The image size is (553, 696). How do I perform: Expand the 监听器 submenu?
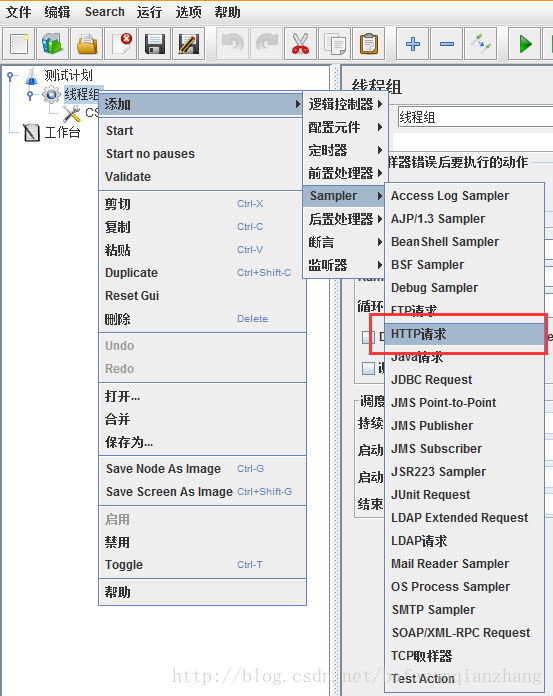point(345,265)
